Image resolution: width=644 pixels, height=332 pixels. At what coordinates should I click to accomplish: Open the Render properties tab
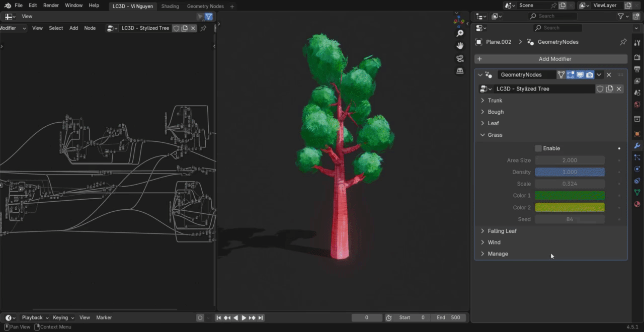pyautogui.click(x=637, y=57)
